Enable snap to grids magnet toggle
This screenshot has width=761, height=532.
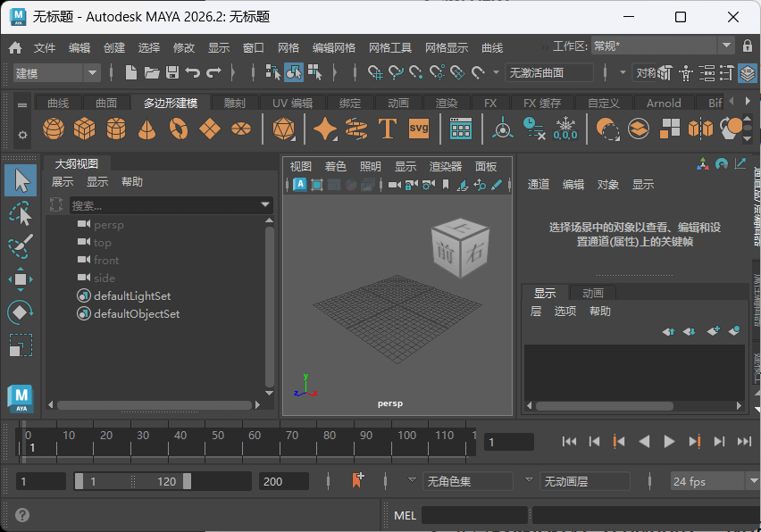375,71
